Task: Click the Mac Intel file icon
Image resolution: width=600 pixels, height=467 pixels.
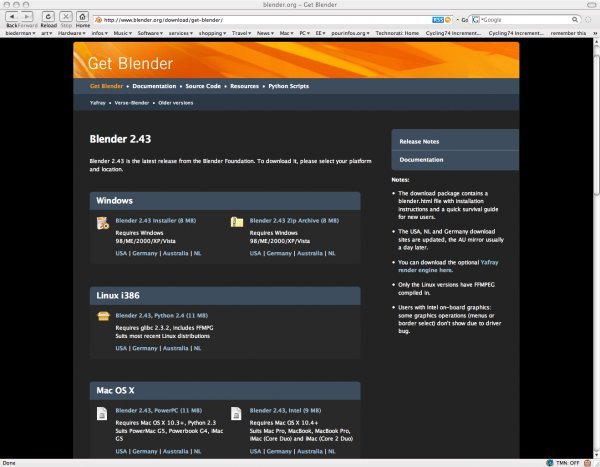Action: (x=236, y=413)
